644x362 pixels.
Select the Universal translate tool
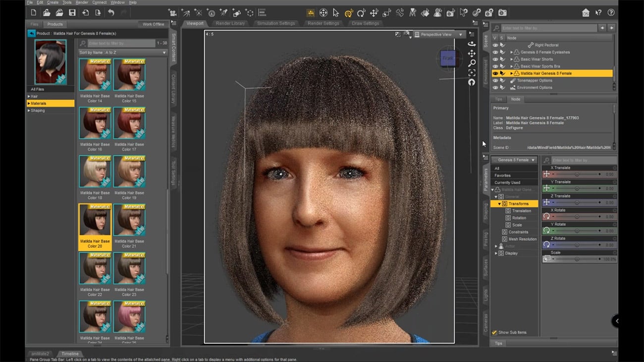click(375, 13)
